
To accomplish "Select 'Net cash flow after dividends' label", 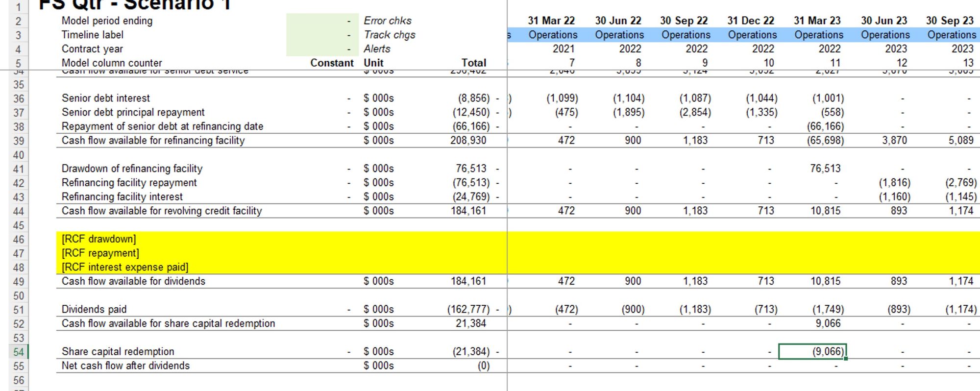I will 125,366.
